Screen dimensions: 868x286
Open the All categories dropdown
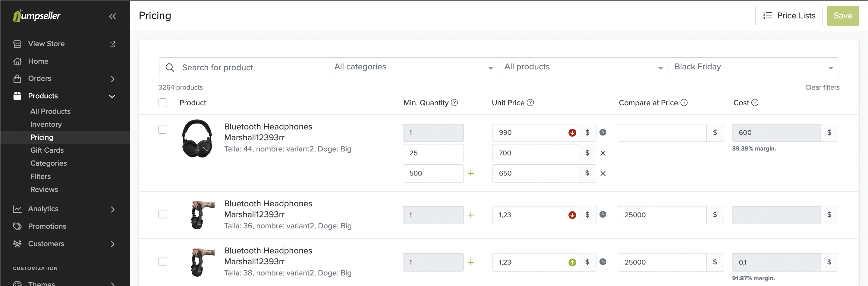(414, 68)
